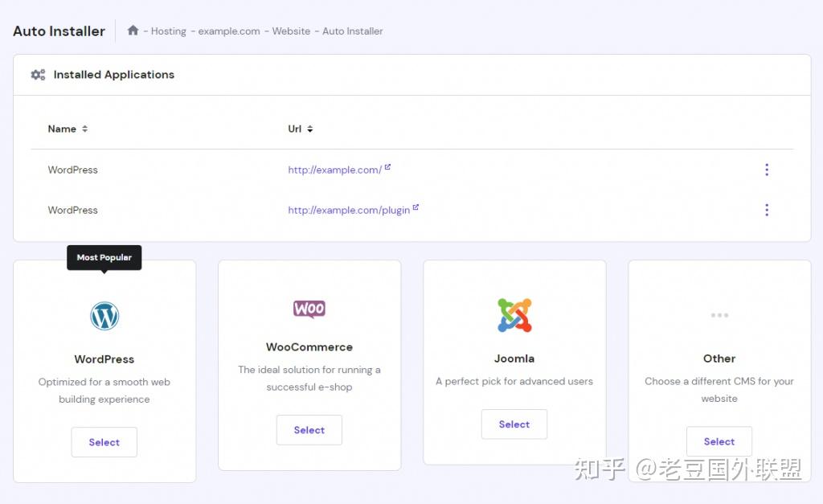Click the Joomla card title

(x=514, y=359)
